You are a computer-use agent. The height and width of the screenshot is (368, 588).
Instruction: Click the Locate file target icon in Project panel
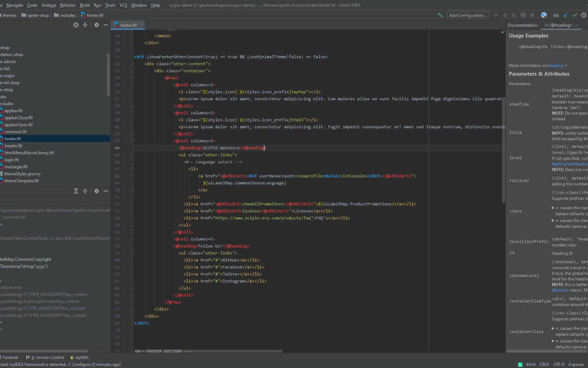76,25
